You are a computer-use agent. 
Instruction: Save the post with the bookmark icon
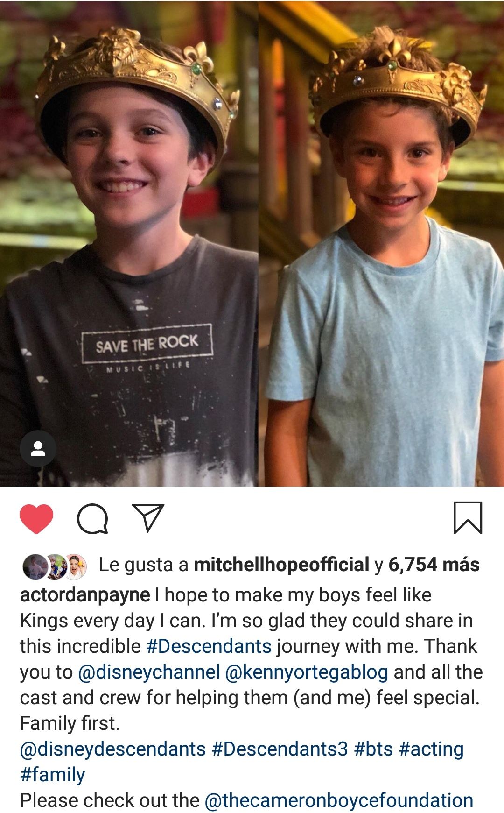[x=468, y=517]
